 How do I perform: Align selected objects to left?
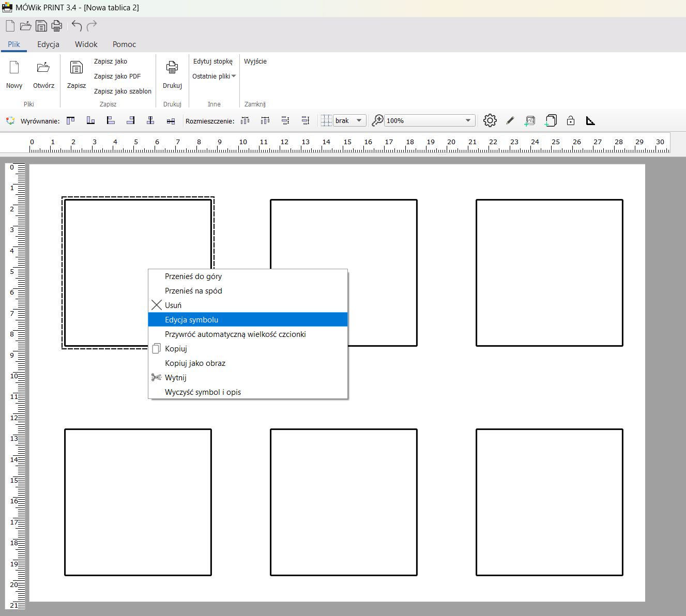coord(111,120)
